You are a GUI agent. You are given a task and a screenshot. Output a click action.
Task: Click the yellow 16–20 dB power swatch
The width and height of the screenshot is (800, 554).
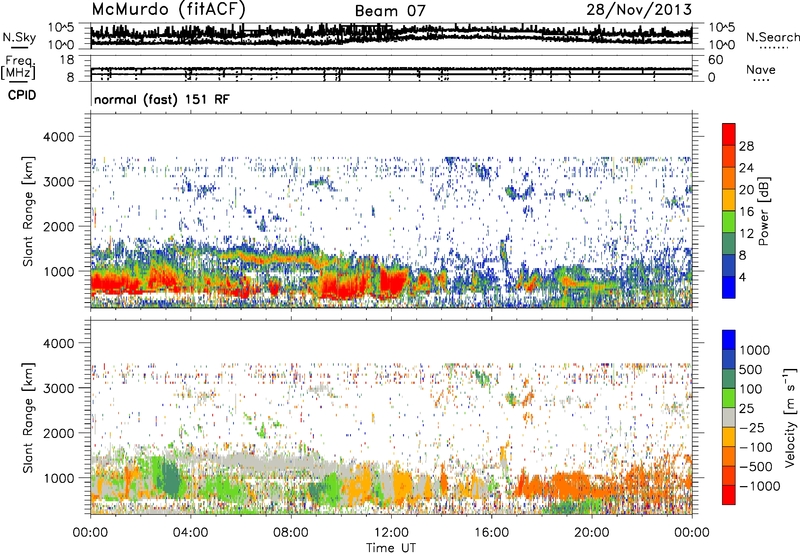pos(729,199)
